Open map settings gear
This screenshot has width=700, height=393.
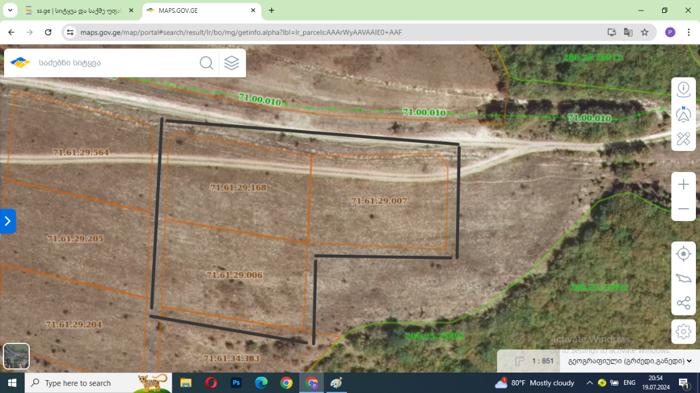click(683, 332)
